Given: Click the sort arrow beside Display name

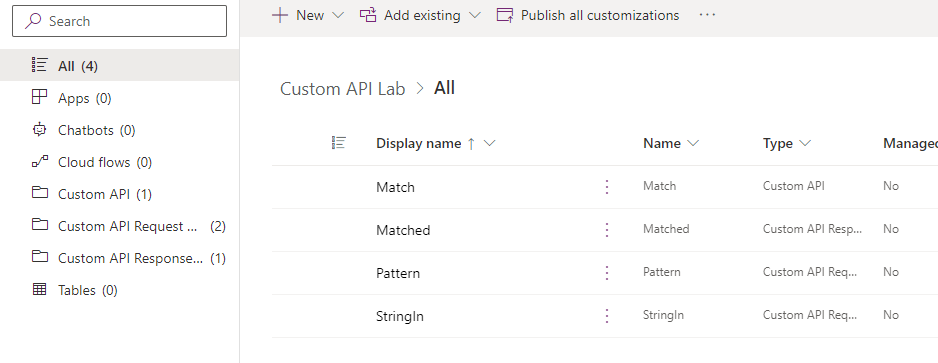Looking at the screenshot, I should coord(471,144).
